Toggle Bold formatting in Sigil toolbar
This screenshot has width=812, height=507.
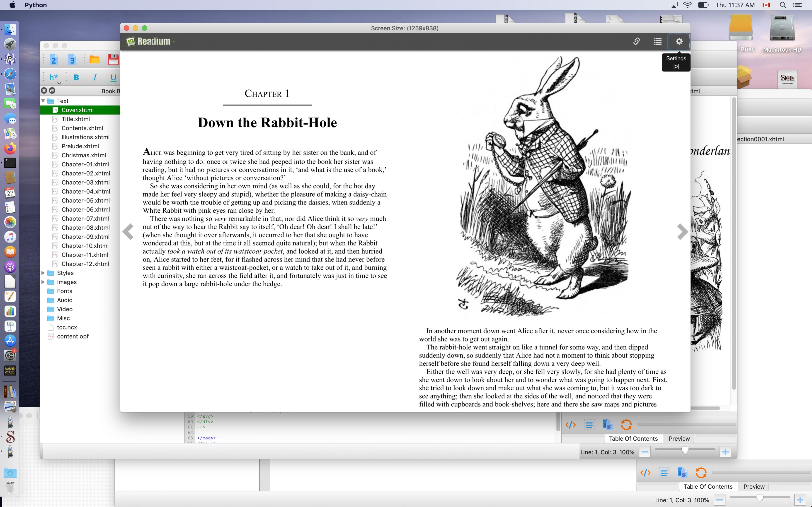(x=76, y=77)
